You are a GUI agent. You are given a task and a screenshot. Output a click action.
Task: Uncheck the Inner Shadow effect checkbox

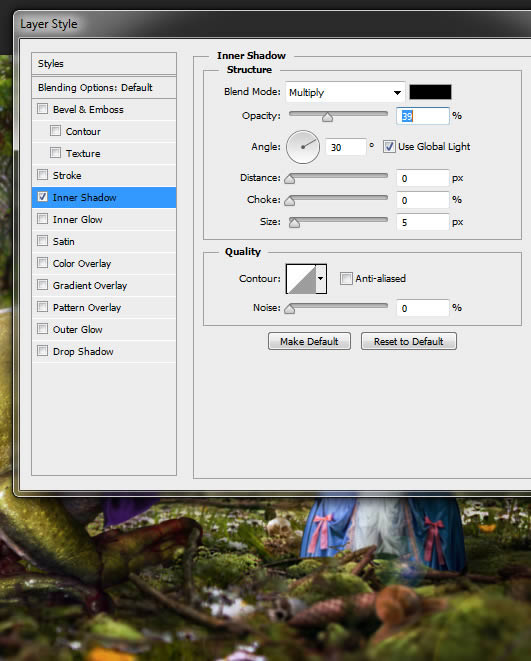click(x=43, y=197)
